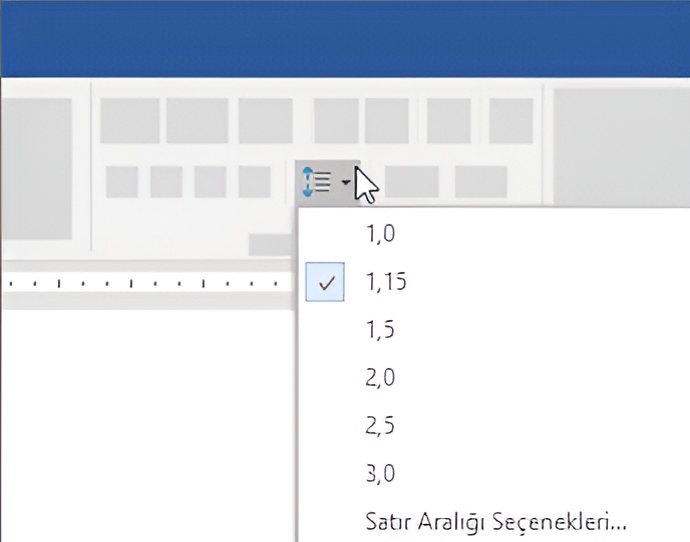690x542 pixels.
Task: Click large gray block at ribbon's right edge
Action: click(x=620, y=150)
